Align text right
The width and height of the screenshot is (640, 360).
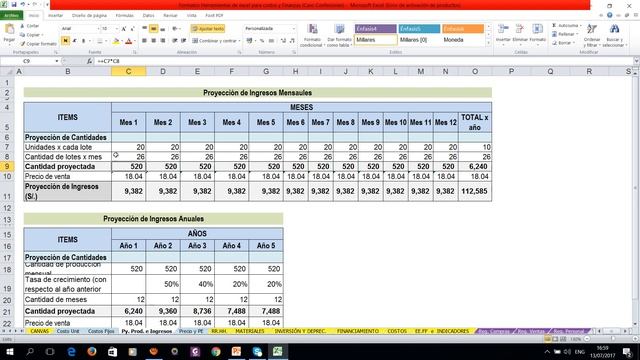point(162,41)
